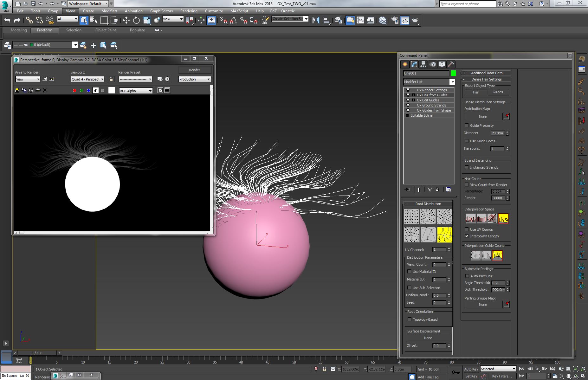Screen dimensions: 588x380
Task: Enable the Auto-Part Hair checkbox
Action: pyautogui.click(x=467, y=276)
